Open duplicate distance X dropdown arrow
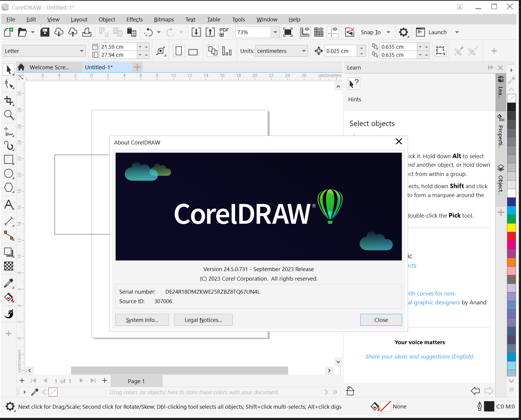Screen dimensions: 521x420 coord(420,47)
